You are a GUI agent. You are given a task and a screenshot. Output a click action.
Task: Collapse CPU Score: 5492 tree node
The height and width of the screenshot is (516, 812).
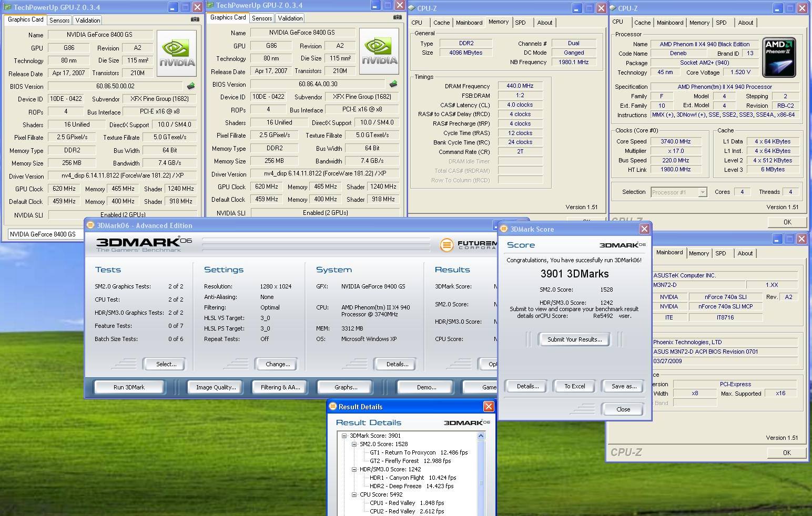tap(354, 494)
